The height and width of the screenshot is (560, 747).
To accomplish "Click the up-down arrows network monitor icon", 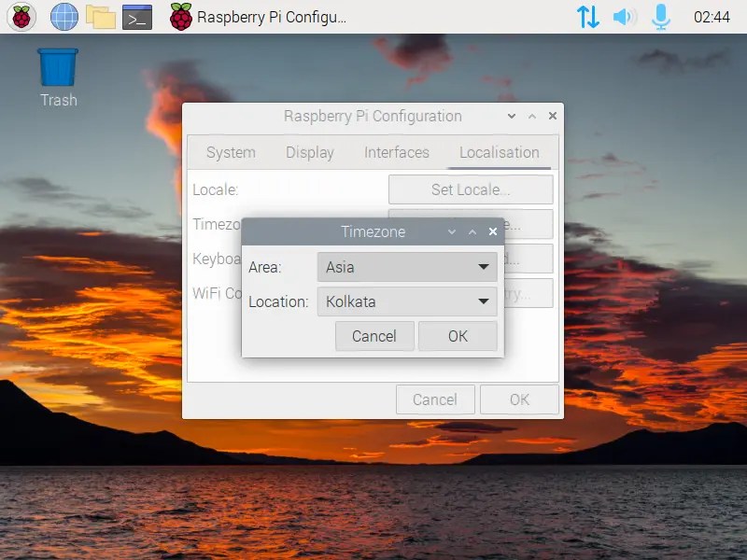I will [x=588, y=16].
